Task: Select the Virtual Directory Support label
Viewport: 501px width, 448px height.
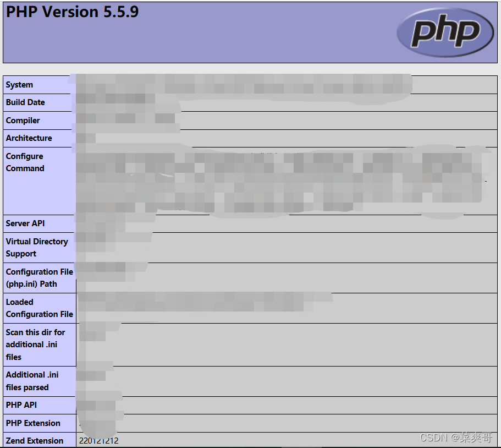Action: pos(37,248)
